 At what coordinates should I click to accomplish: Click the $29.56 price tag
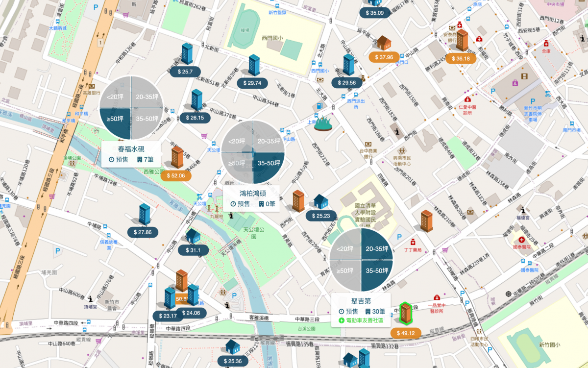click(347, 83)
